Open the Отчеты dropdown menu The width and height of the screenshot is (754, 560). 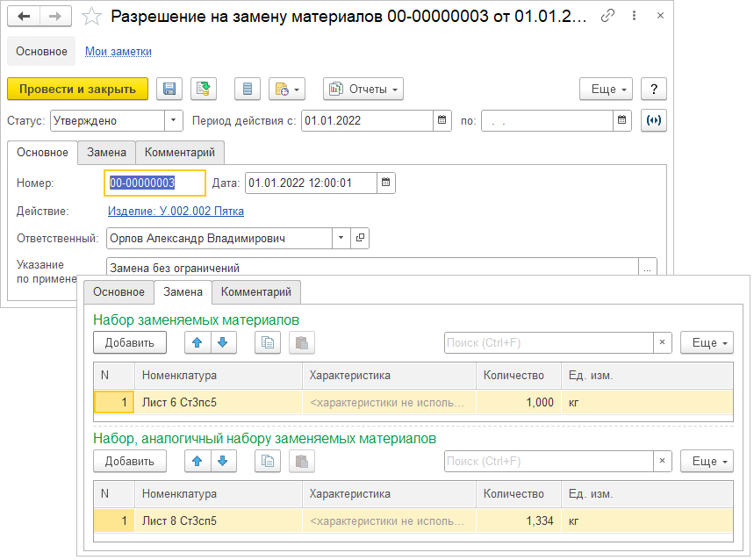click(363, 89)
